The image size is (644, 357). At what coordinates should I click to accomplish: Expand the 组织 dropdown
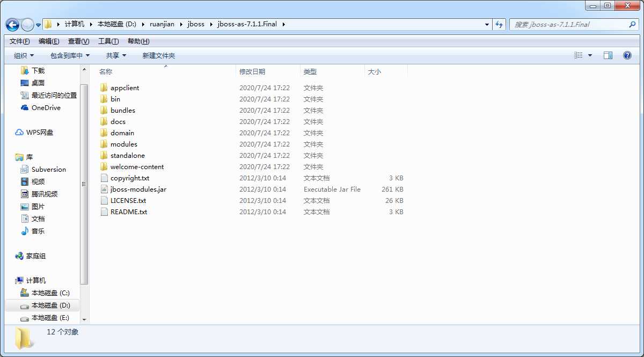pos(24,55)
